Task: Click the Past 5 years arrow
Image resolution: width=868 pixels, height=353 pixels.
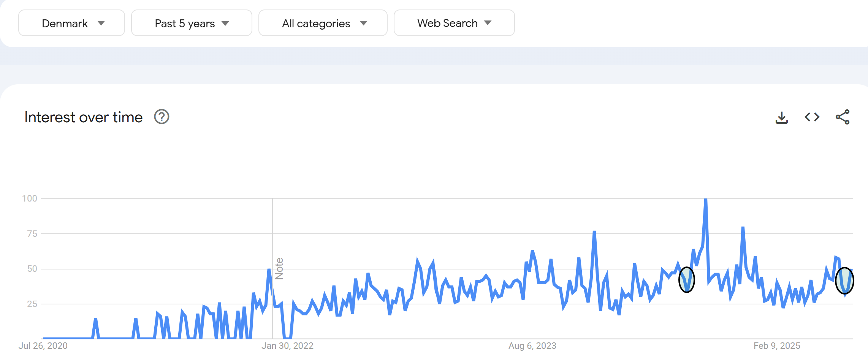Action: click(225, 24)
